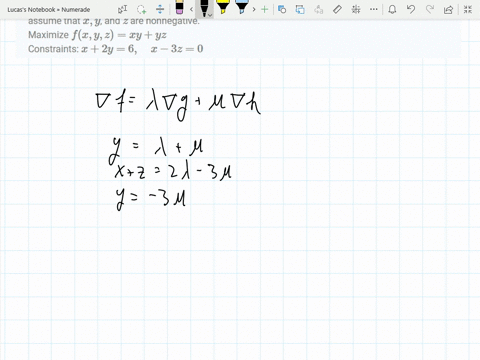Show more pens with right chevron
Screen dimensions: 480x360
(x=254, y=9)
